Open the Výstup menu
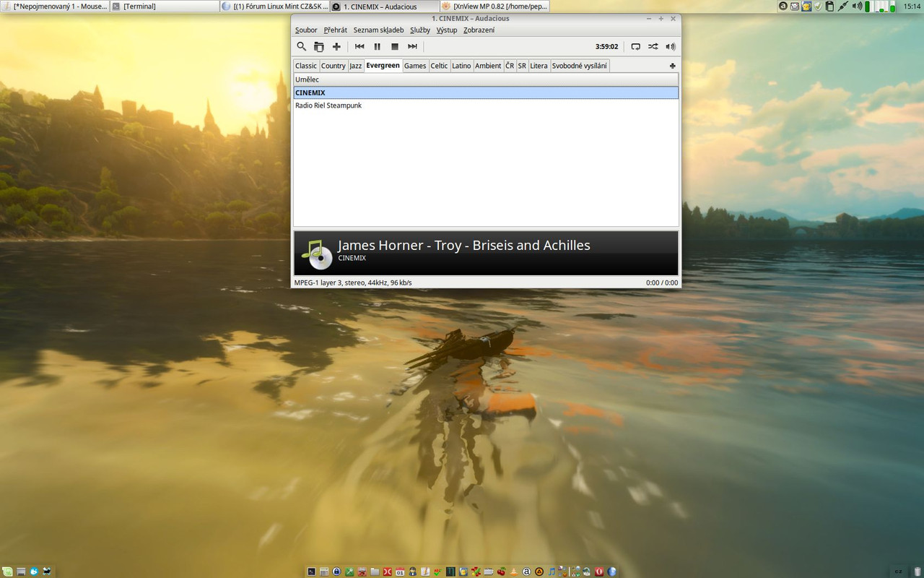924x578 pixels. point(447,30)
